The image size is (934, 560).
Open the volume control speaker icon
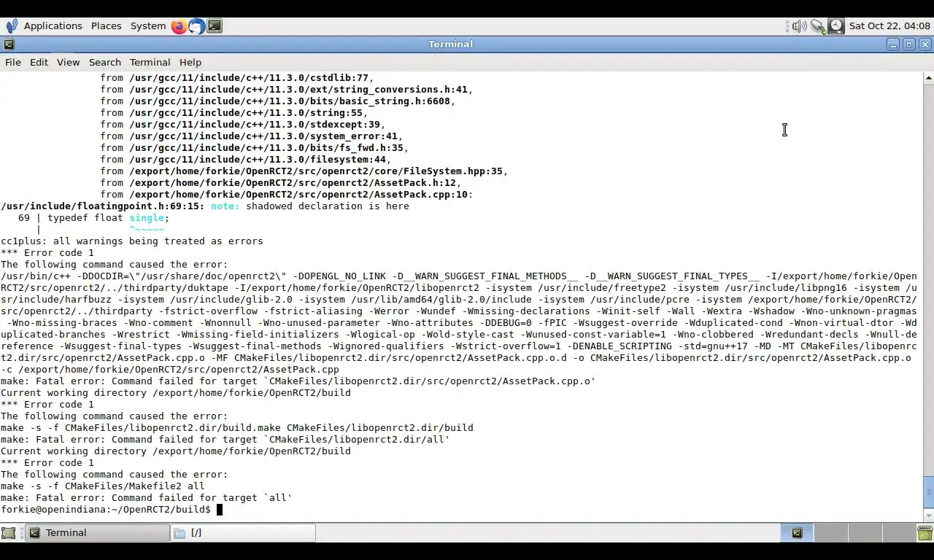[799, 26]
